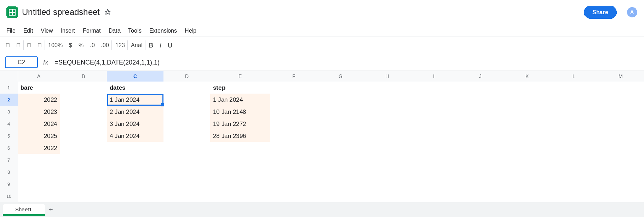This screenshot has height=217, width=644.
Task: Select the cell containing 2025
Action: pos(39,136)
